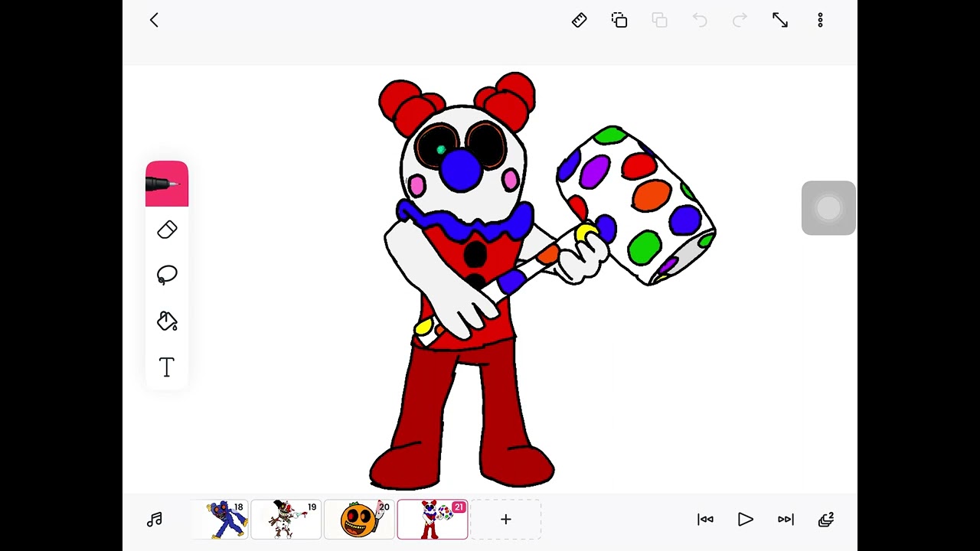Select frame 19 thumbnail

[286, 520]
